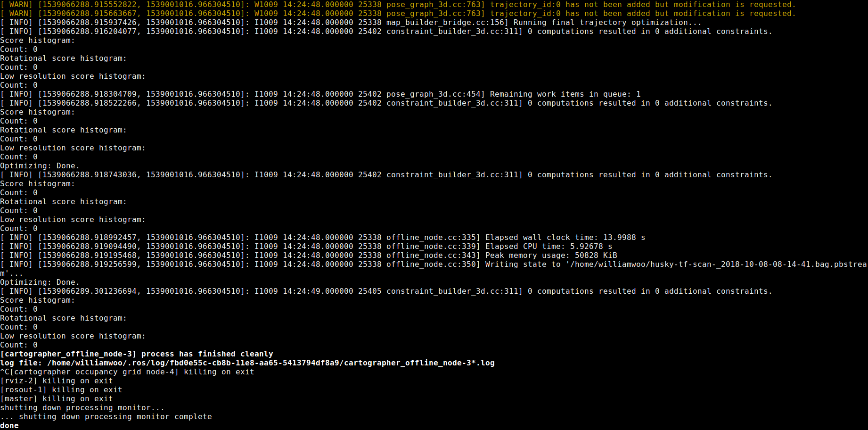The image size is (868, 430).
Task: Click the WARN line timestamped 1539066288.915663667
Action: [x=398, y=14]
